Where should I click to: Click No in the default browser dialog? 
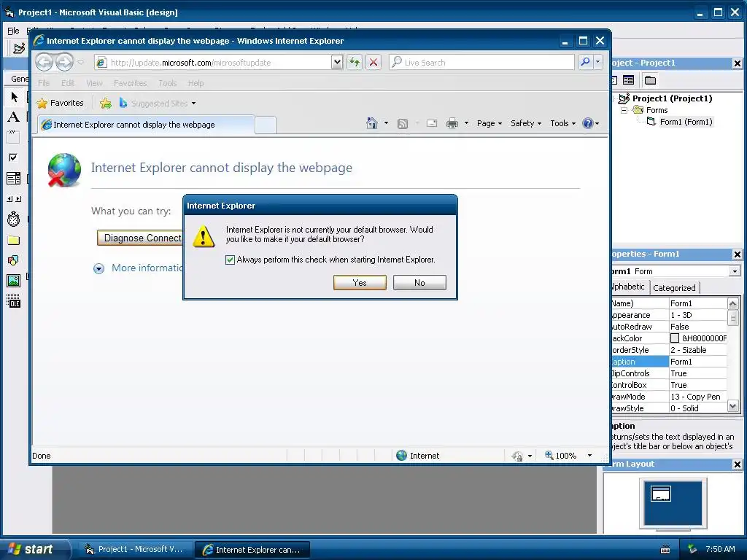[419, 282]
